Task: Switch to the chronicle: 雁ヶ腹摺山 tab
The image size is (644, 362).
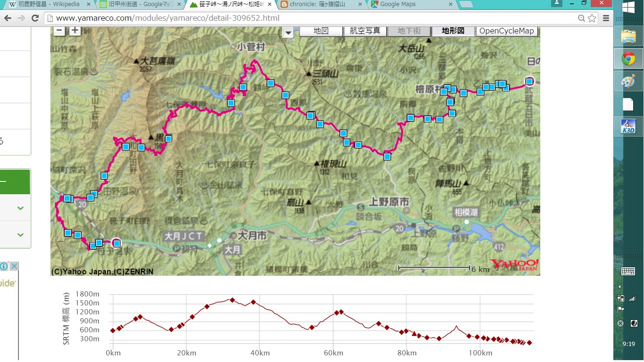Action: pos(320,4)
